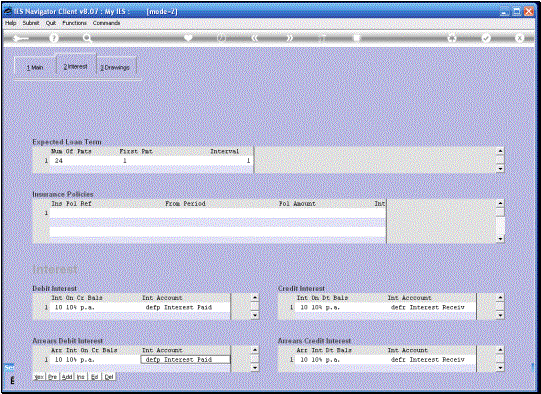Click Credit Interest scroll down arrow
Viewport: 541px width, 394px height.
click(x=500, y=315)
